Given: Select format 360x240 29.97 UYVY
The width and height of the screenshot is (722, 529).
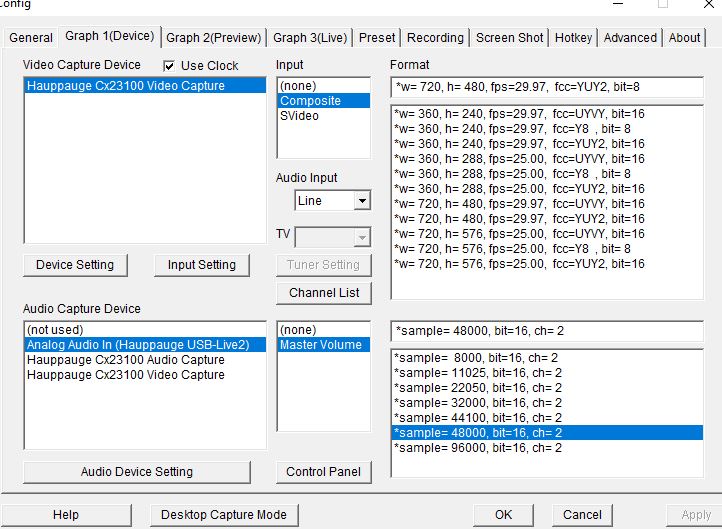Looking at the screenshot, I should click(x=547, y=114).
